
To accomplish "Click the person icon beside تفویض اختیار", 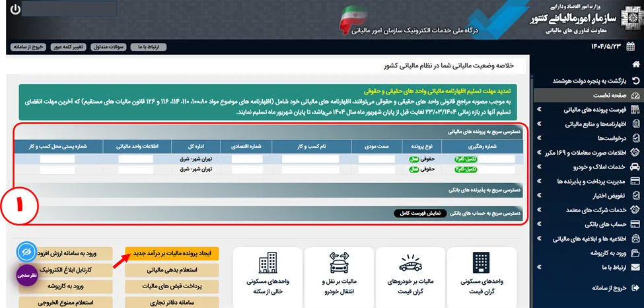I will point(635,196).
